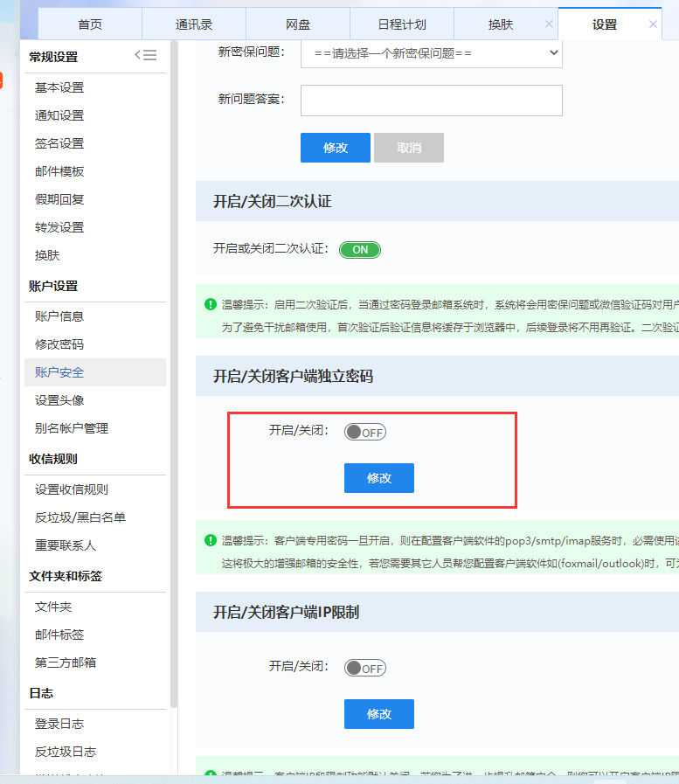Turn off the 二次认证 switch
Image resolution: width=679 pixels, height=784 pixels.
(x=360, y=250)
